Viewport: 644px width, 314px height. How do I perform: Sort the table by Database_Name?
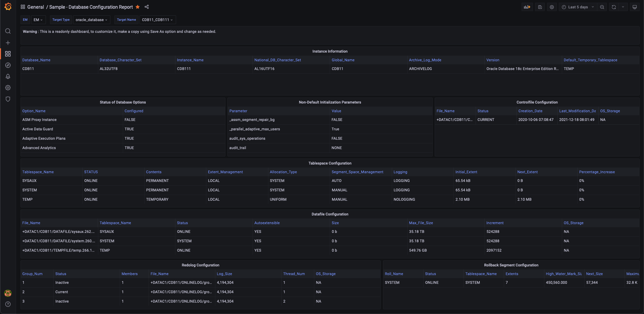[36, 60]
